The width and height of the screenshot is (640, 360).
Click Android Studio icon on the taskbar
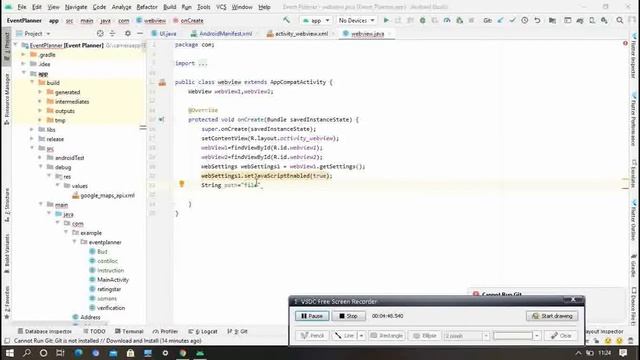tap(200, 353)
